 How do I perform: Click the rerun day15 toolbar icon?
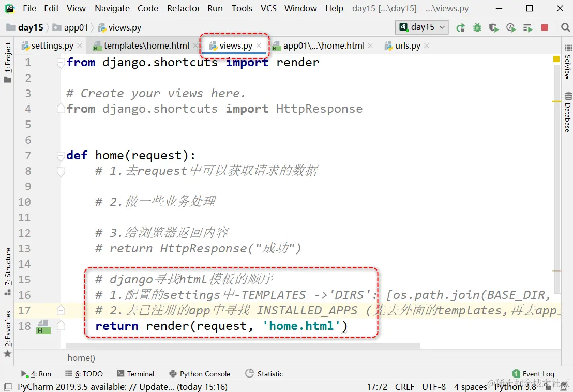coord(460,28)
